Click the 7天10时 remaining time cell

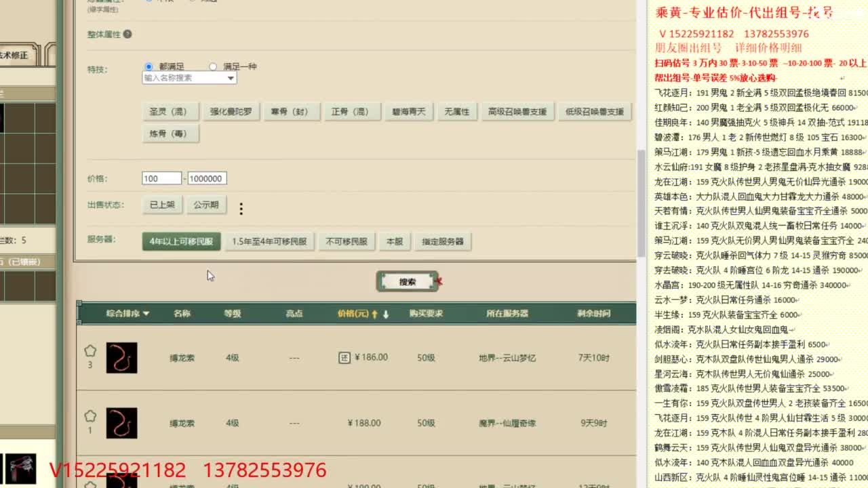[593, 358]
